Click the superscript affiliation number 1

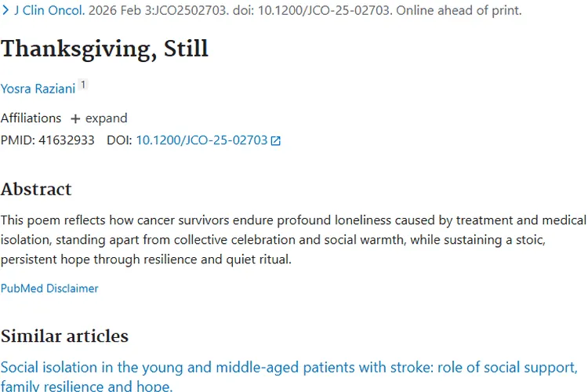83,85
